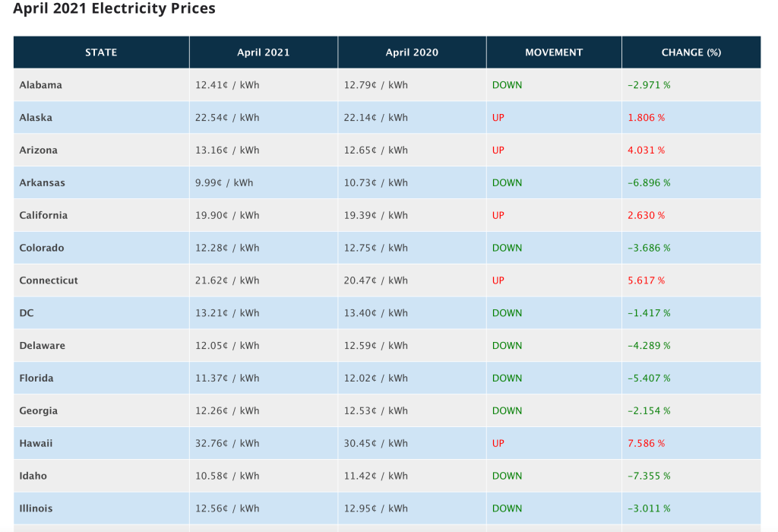Sort by the April 2021 column header
The height and width of the screenshot is (532, 778).
[263, 52]
